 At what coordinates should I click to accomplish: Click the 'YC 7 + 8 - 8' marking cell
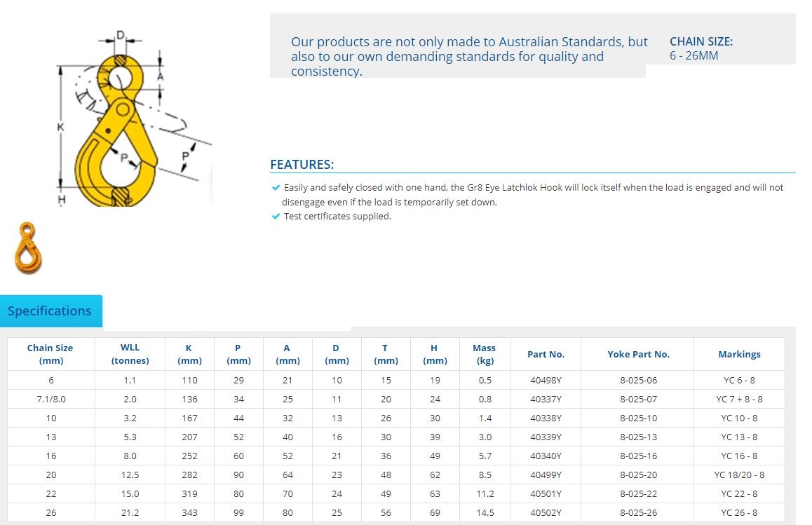[x=739, y=400]
